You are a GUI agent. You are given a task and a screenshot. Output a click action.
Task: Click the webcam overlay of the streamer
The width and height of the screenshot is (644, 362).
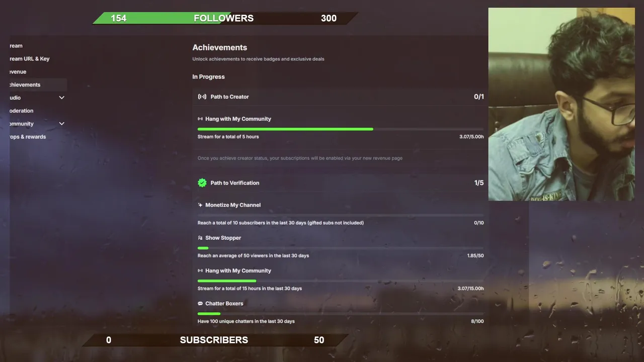pyautogui.click(x=561, y=104)
